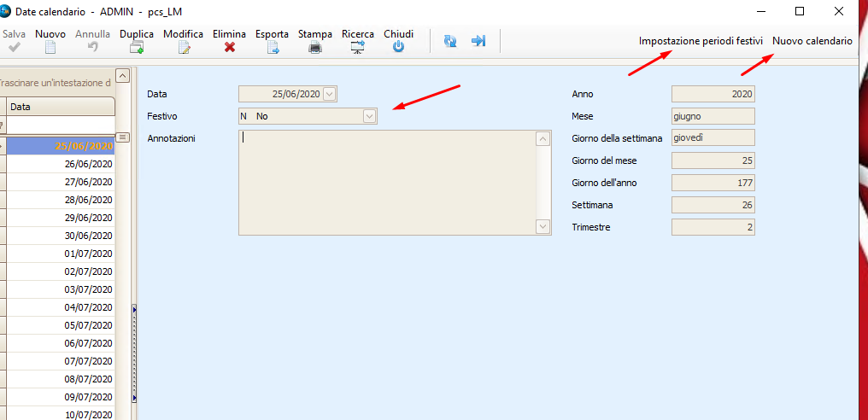Click the Nuovo document icon
This screenshot has height=420, width=868.
click(x=50, y=48)
